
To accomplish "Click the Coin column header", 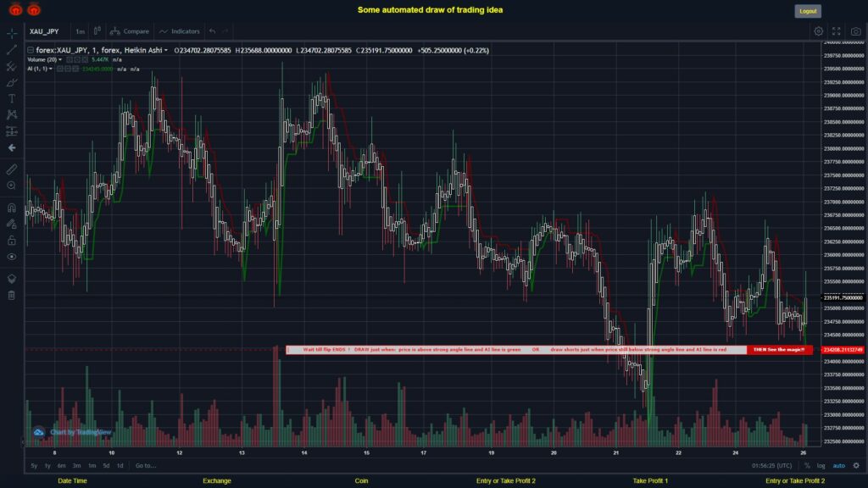I will (x=361, y=481).
